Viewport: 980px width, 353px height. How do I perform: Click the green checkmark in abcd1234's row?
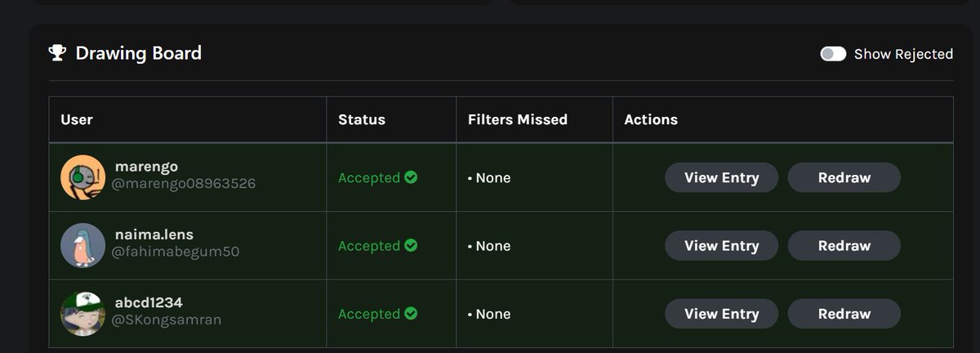(x=411, y=313)
